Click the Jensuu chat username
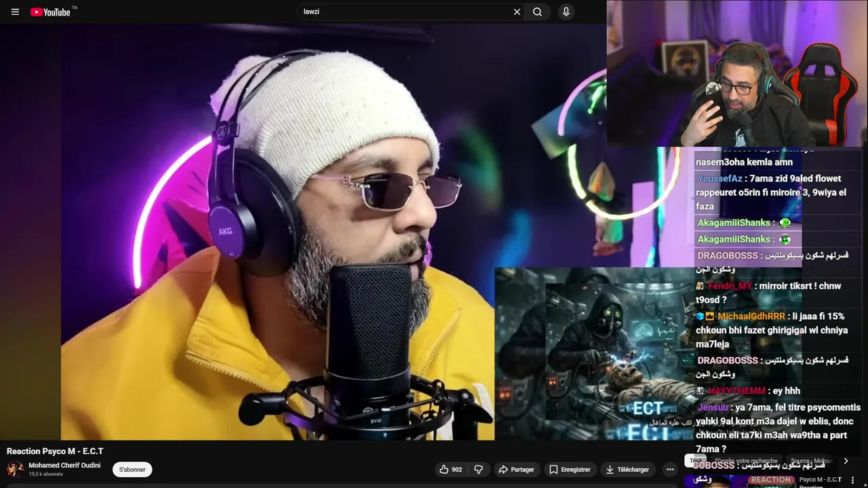The height and width of the screenshot is (488, 868). (x=713, y=407)
